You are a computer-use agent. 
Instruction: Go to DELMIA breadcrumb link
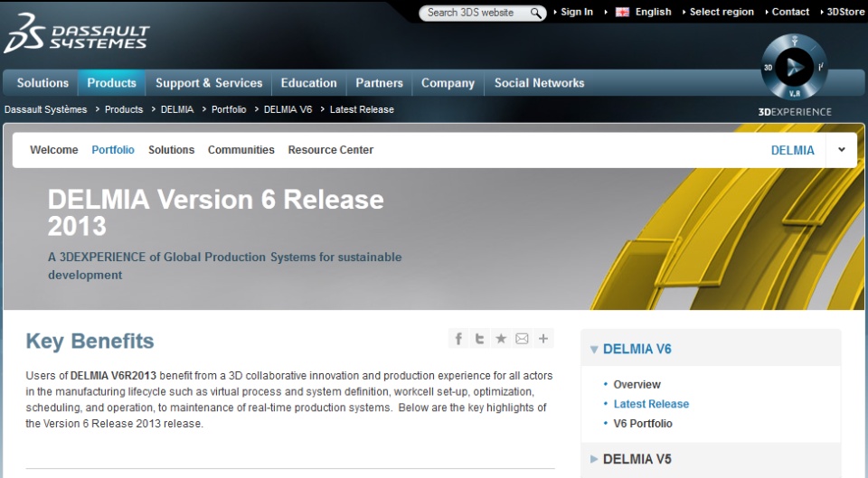(177, 109)
